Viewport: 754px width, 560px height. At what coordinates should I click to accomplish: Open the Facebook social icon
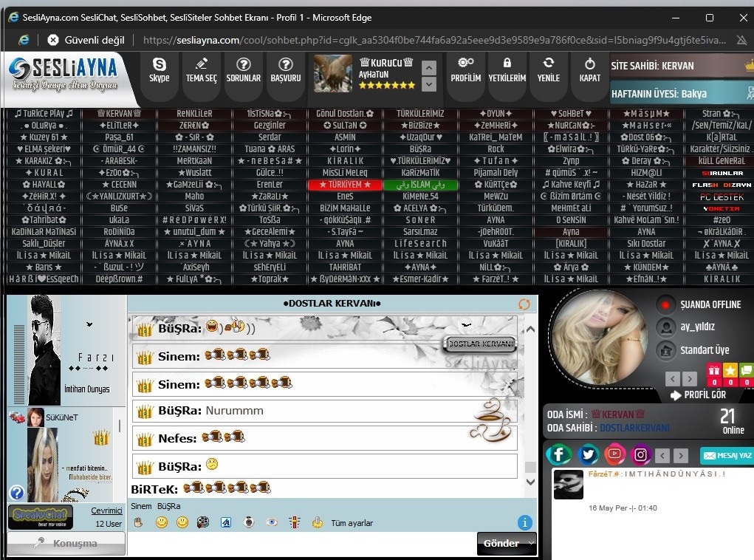[559, 455]
